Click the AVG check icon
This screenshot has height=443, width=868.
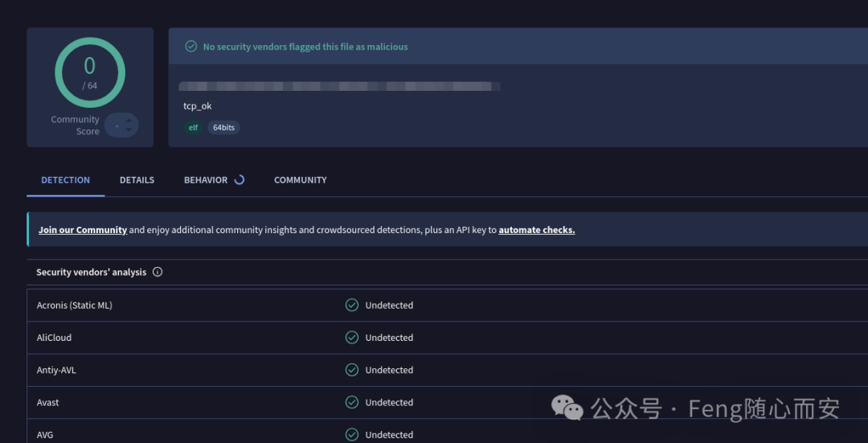tap(351, 435)
